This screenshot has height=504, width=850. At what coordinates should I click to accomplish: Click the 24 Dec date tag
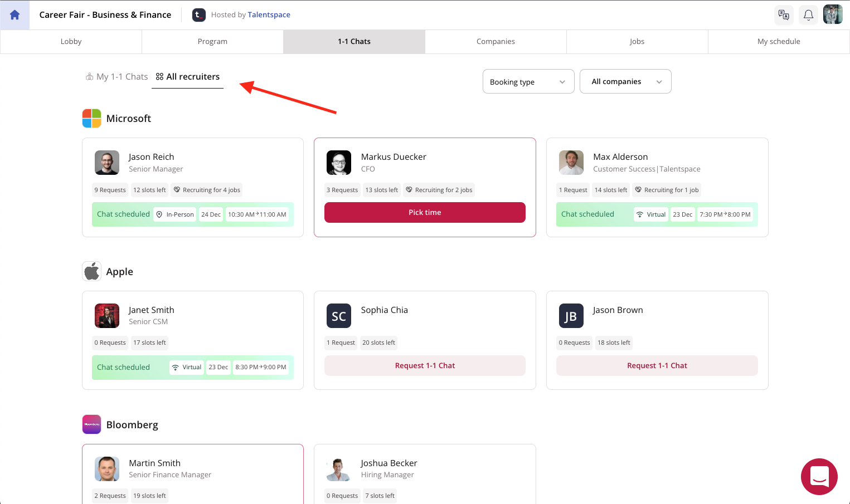click(211, 214)
